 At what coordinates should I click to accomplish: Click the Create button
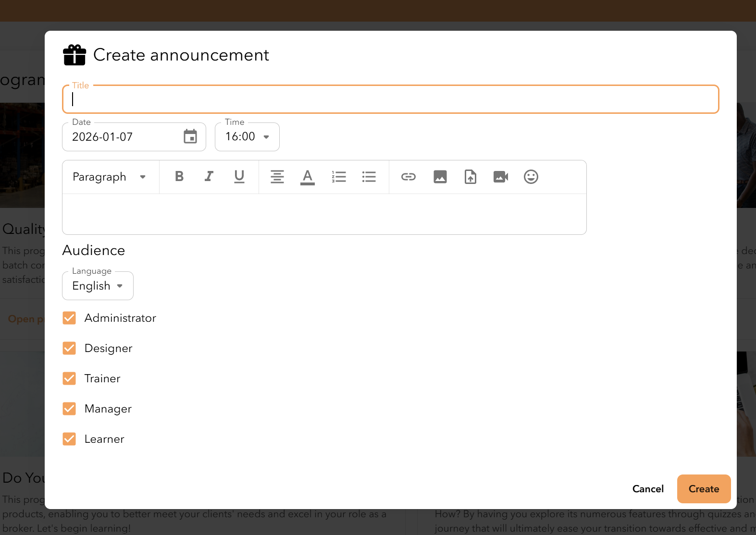[704, 489]
